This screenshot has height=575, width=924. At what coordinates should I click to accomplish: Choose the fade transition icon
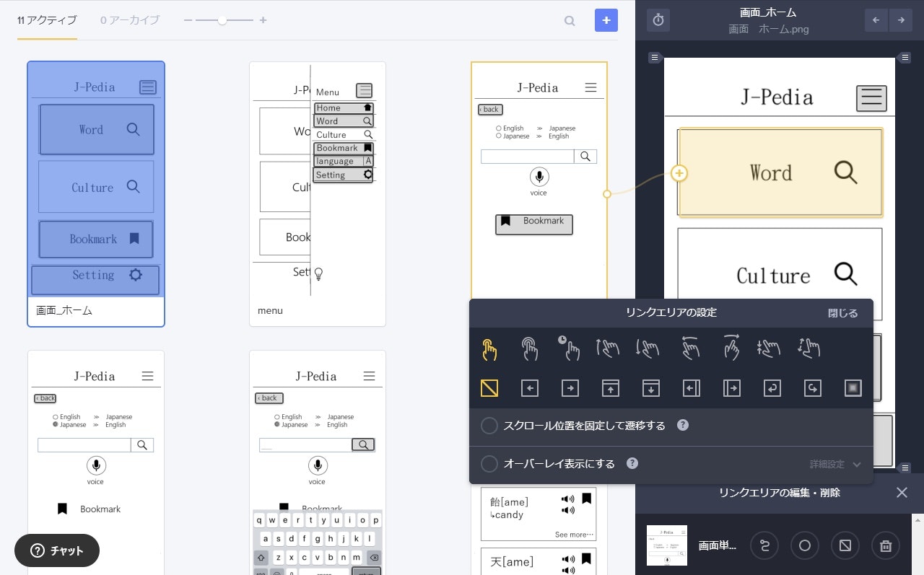853,389
